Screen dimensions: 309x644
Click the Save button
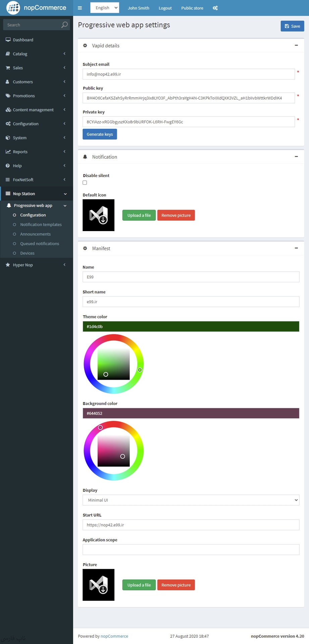(292, 26)
